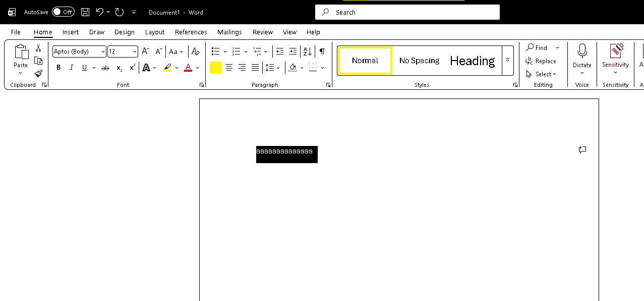Apply red font color A

(188, 68)
